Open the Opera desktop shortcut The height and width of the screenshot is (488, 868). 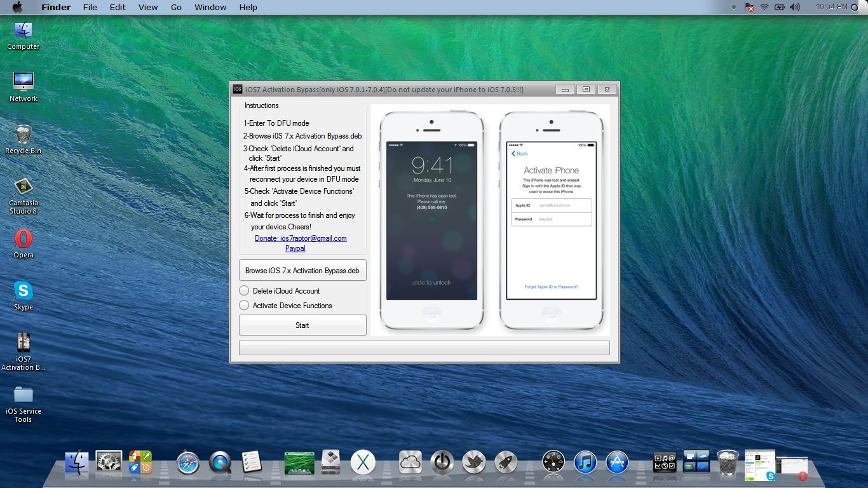24,240
